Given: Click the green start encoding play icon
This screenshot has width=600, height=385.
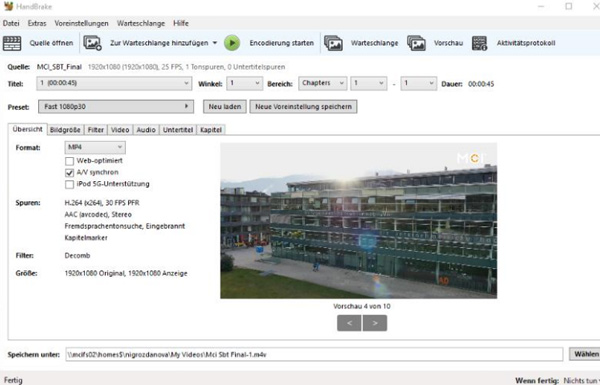Looking at the screenshot, I should click(232, 43).
